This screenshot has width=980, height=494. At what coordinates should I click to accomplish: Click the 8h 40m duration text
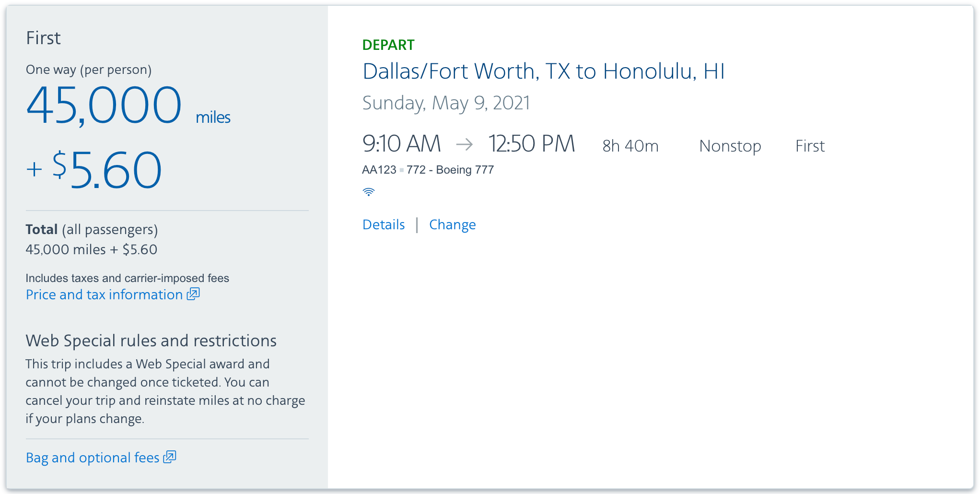(630, 146)
